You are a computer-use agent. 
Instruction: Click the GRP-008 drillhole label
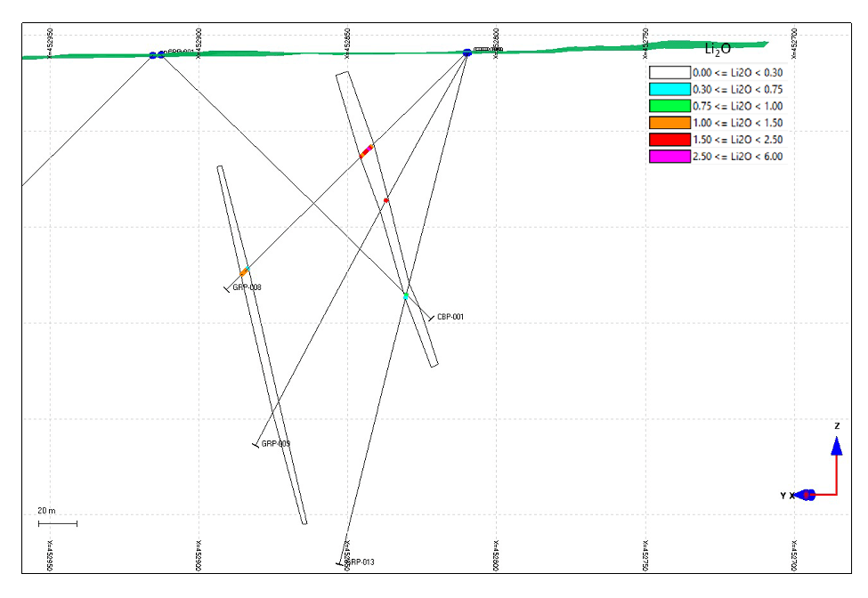click(x=247, y=287)
